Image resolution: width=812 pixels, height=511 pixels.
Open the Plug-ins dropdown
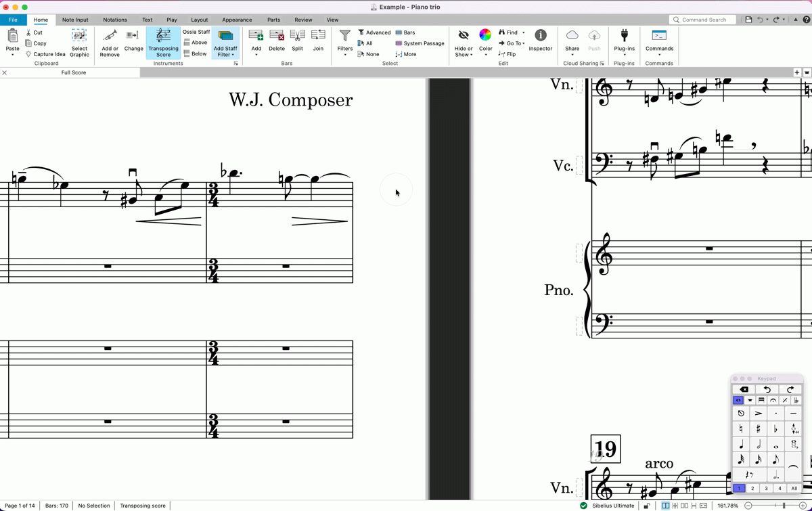coord(624,42)
